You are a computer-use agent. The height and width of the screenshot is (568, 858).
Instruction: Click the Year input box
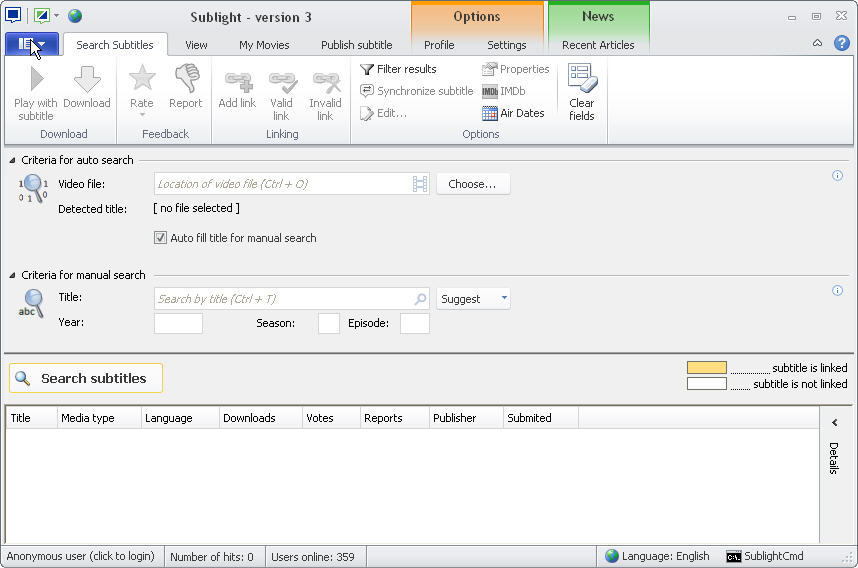[x=178, y=323]
